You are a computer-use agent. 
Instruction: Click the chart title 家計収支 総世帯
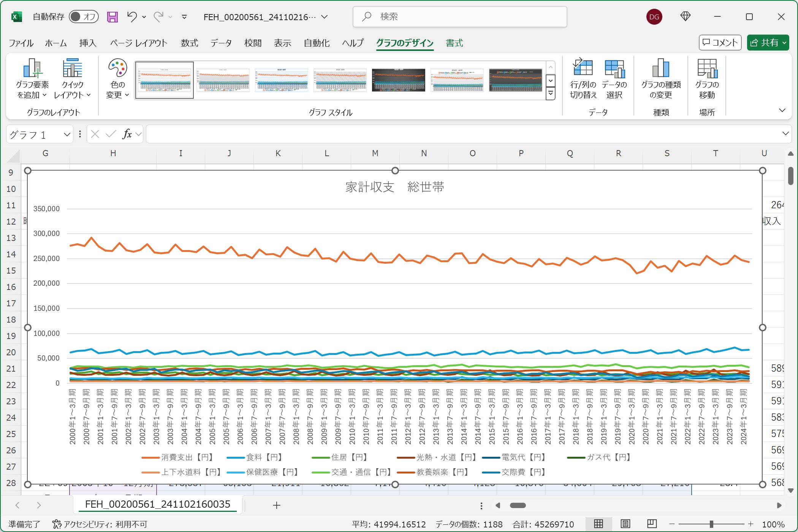pyautogui.click(x=395, y=187)
